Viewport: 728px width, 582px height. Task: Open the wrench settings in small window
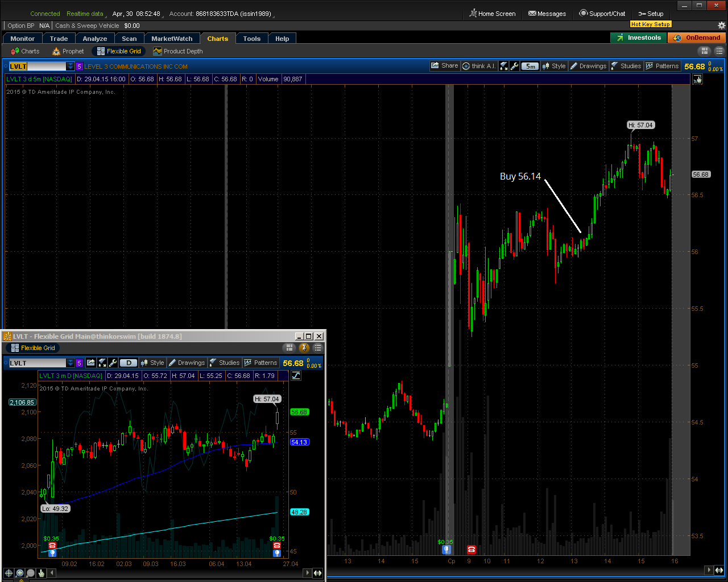pos(113,363)
